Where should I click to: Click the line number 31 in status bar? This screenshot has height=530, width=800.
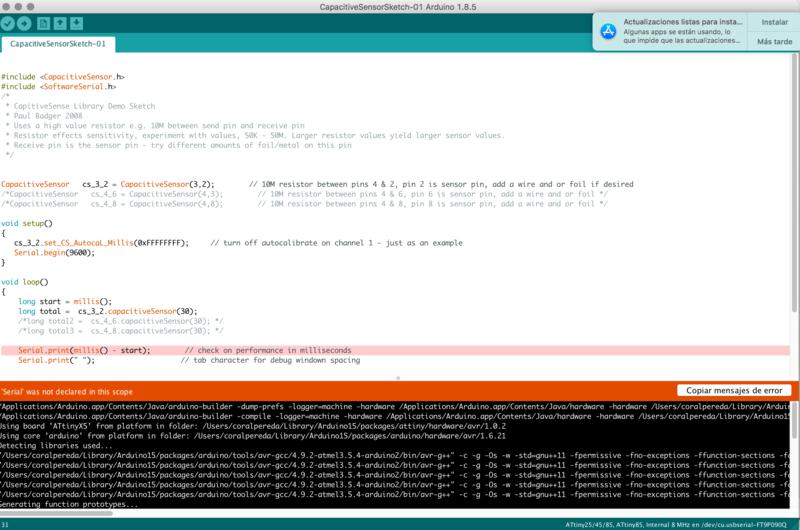pyautogui.click(x=5, y=525)
